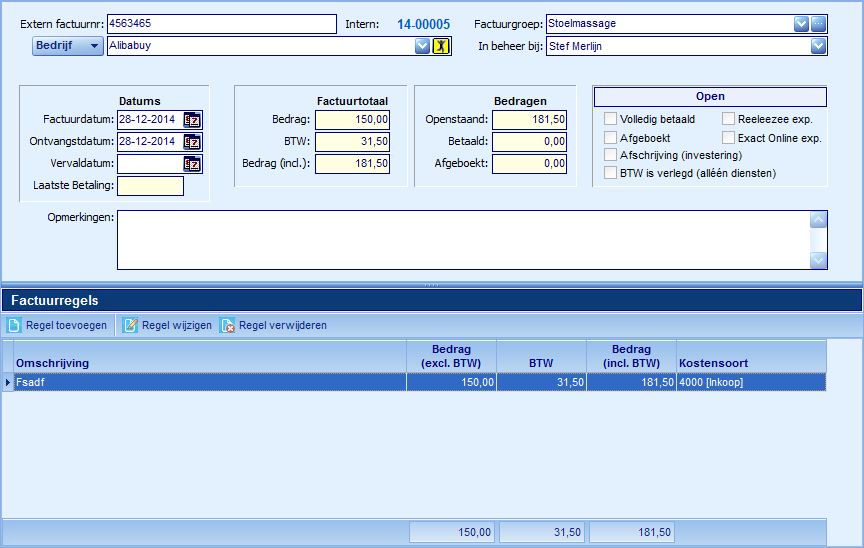This screenshot has width=864, height=548.
Task: Click the Afgeboekt amount field
Action: pyautogui.click(x=530, y=164)
